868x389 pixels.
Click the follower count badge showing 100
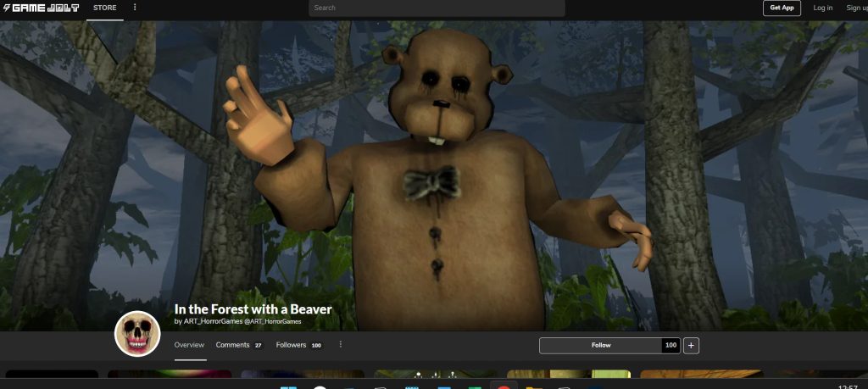point(670,345)
